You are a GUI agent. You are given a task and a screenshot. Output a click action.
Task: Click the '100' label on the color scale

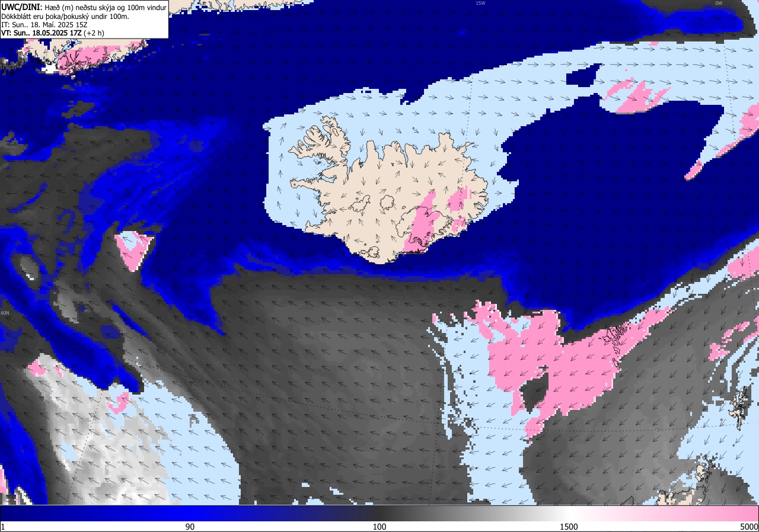379,527
